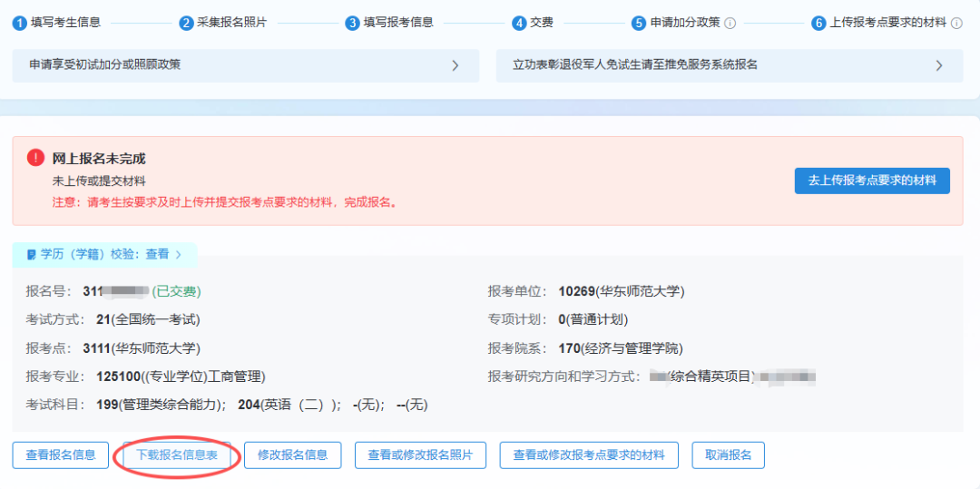Click 下载报名信息表 button
Viewport: 980px width, 489px height.
pyautogui.click(x=177, y=455)
